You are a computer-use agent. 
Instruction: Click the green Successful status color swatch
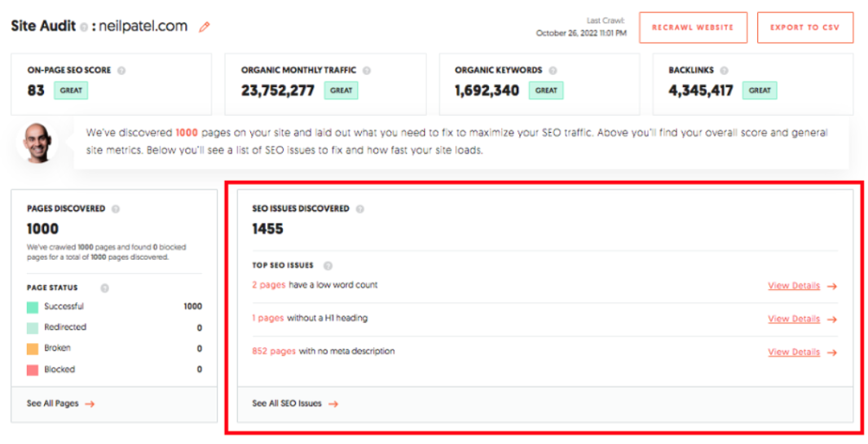click(33, 307)
